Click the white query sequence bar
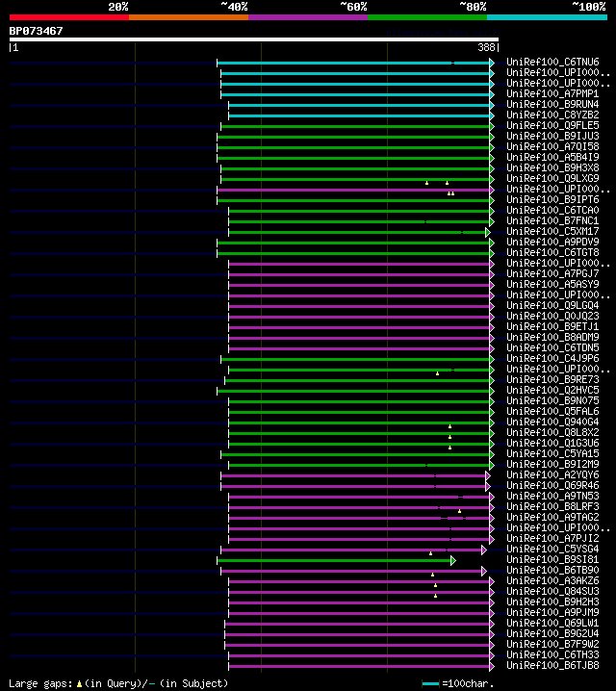The height and width of the screenshot is (691, 616). coord(254,39)
